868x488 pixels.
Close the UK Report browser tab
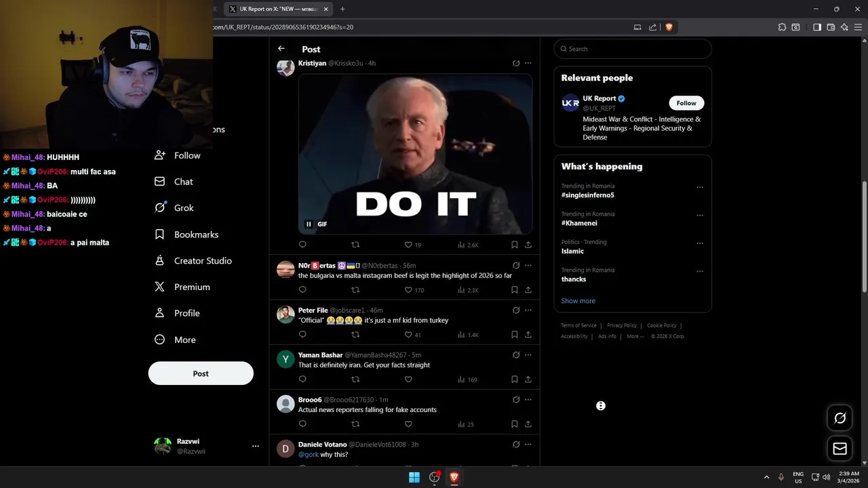coord(325,9)
